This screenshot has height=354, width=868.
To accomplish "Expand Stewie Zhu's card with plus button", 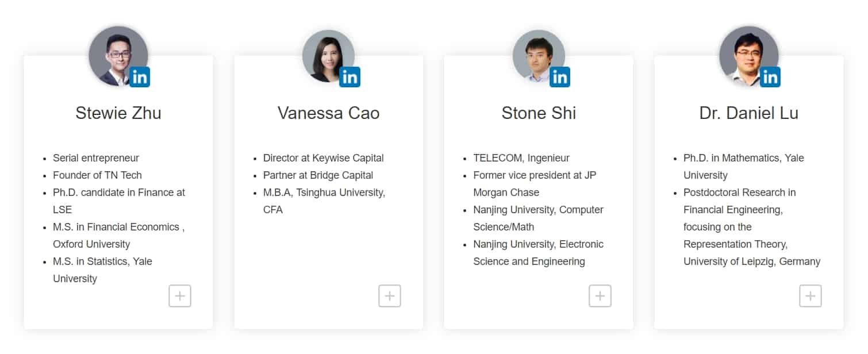I will [x=180, y=296].
